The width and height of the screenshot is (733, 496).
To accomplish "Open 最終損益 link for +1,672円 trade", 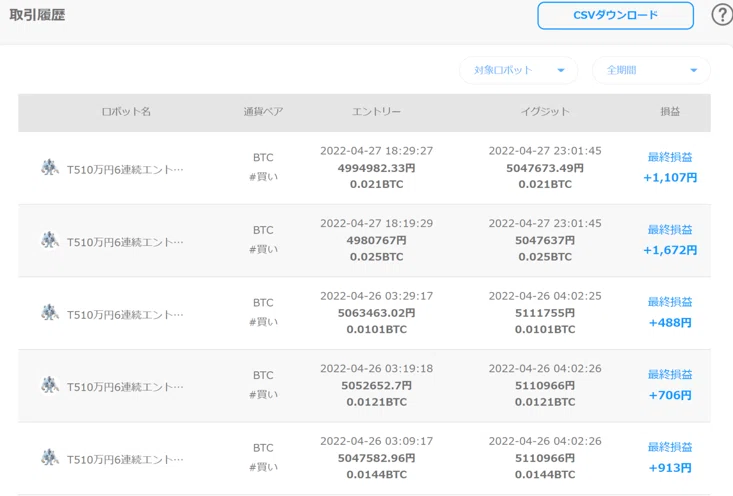I will tap(670, 230).
